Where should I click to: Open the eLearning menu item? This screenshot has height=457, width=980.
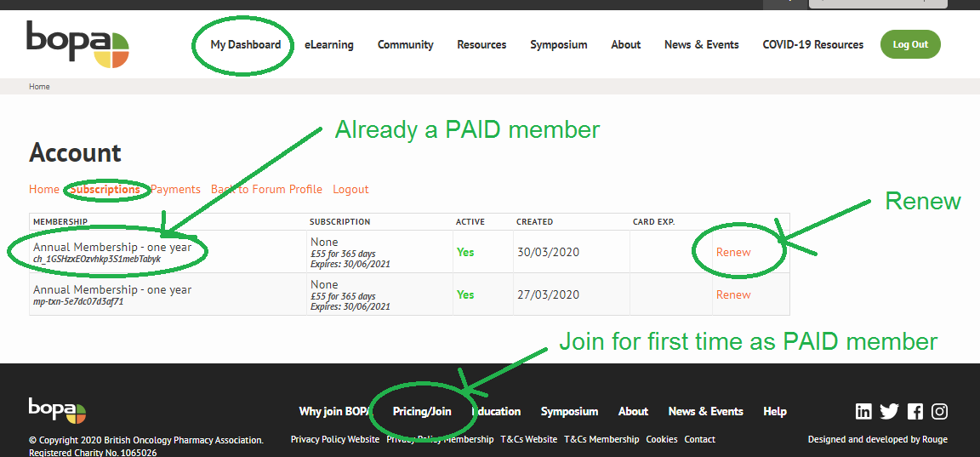tap(328, 44)
